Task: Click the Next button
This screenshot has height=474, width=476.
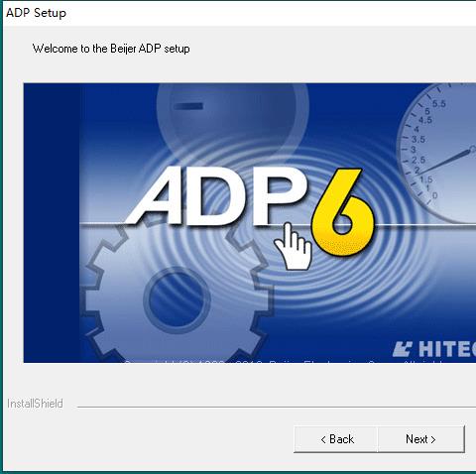Action: pyautogui.click(x=420, y=439)
